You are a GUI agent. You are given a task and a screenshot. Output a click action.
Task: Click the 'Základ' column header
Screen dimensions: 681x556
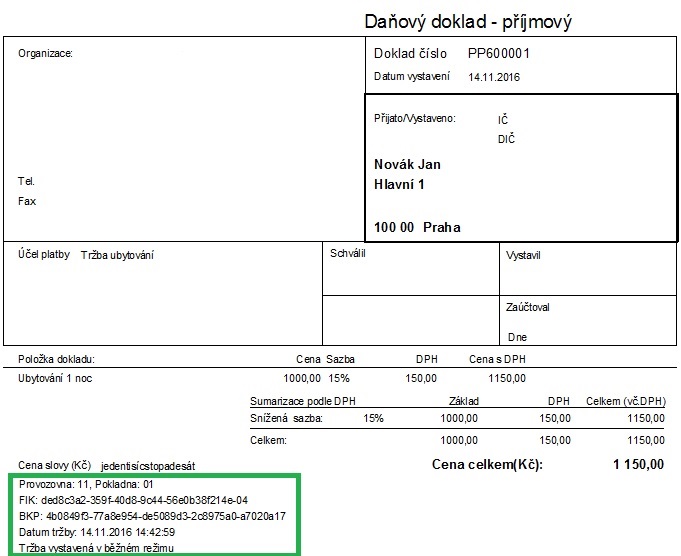(x=463, y=401)
